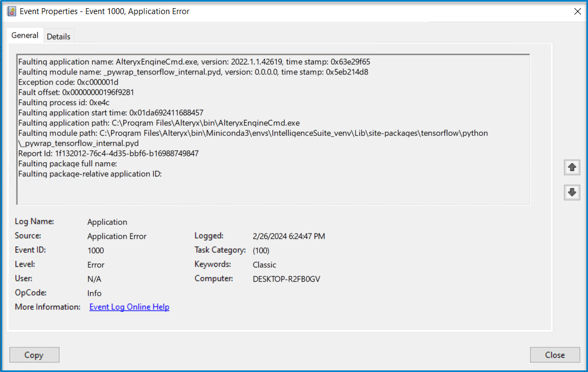Click the Event ID value 1000
The width and height of the screenshot is (588, 372).
pos(95,250)
